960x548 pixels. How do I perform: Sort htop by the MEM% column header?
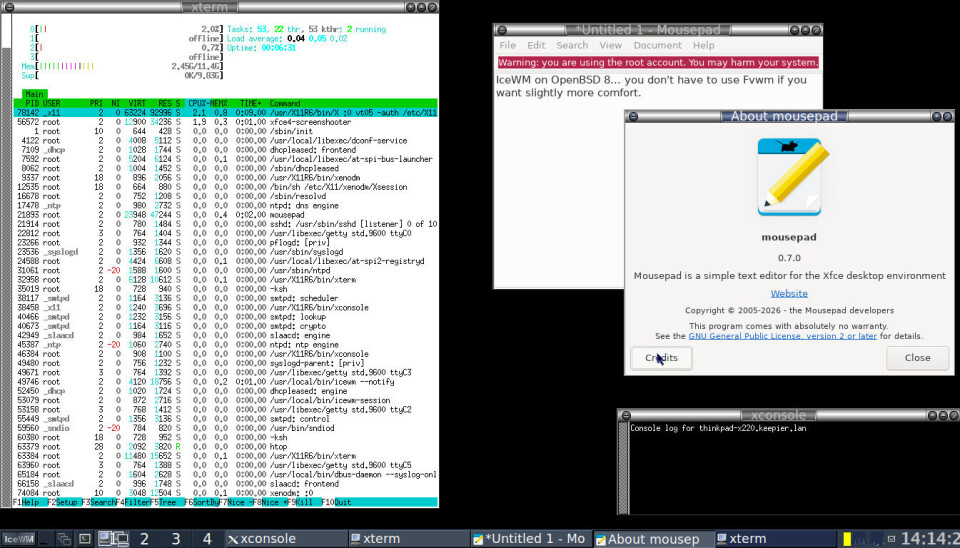[x=219, y=103]
